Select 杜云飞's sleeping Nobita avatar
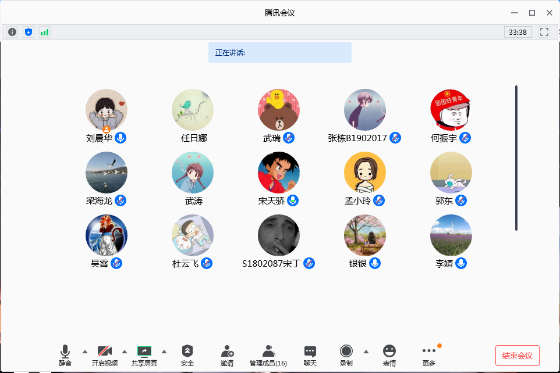Screen dimensions: 560x373 193,235
